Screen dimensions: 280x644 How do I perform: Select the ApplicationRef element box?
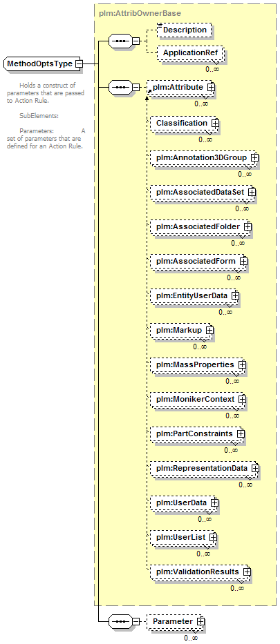click(x=190, y=53)
